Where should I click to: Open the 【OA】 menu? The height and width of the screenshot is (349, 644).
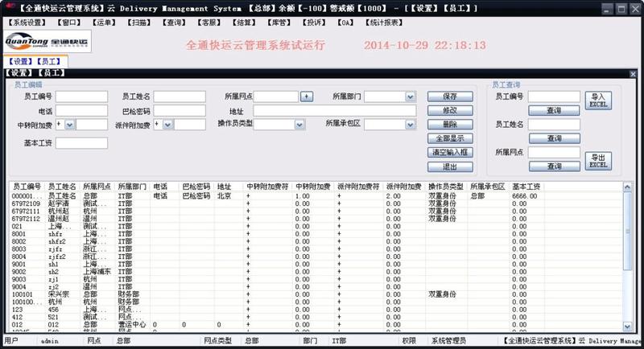[345, 23]
